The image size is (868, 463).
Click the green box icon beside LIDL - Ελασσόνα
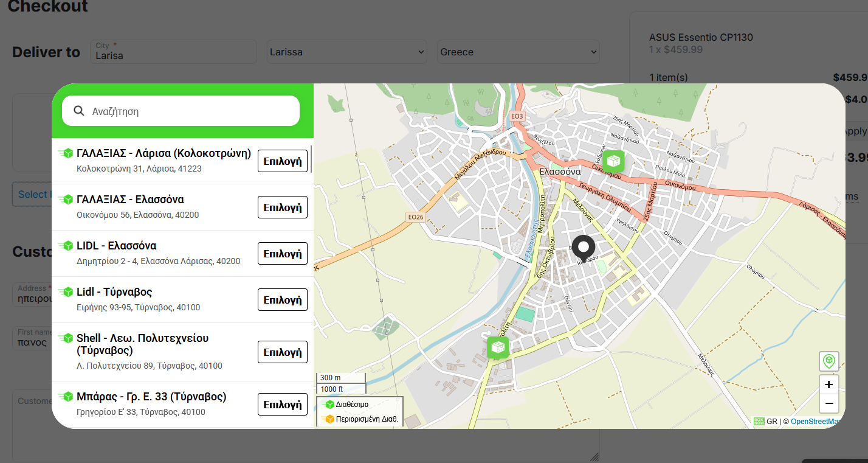point(66,246)
